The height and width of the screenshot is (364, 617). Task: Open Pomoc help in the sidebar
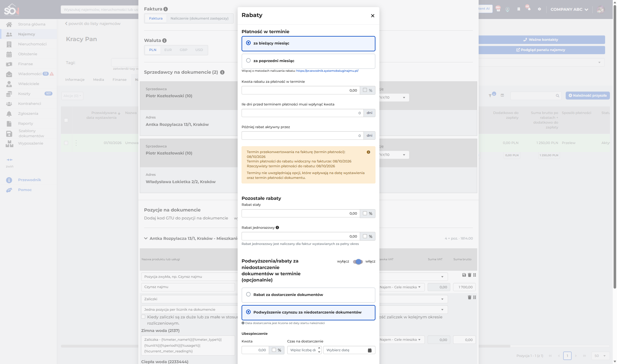(28, 190)
